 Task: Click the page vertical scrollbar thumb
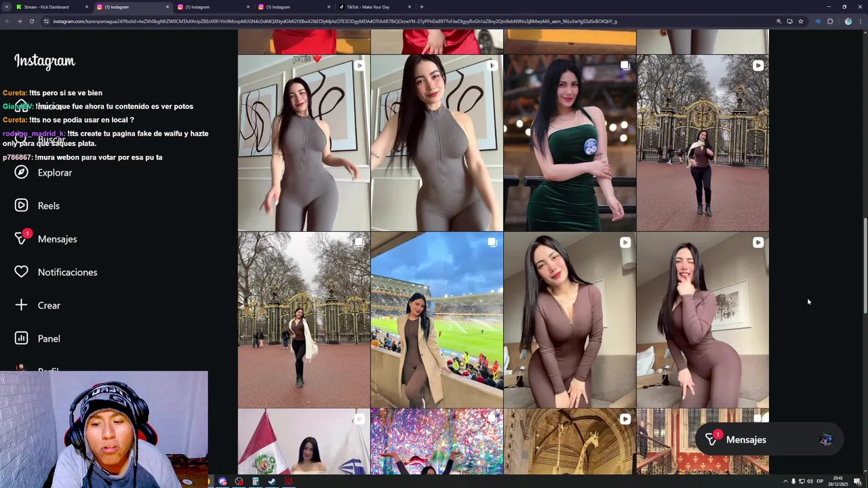865,266
